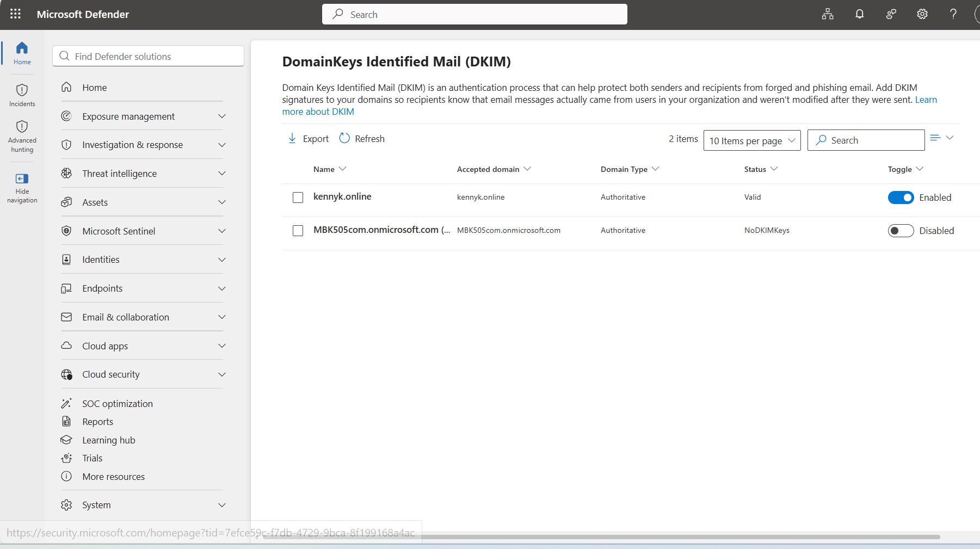
Task: Click the Threat intelligence icon
Action: tap(66, 173)
